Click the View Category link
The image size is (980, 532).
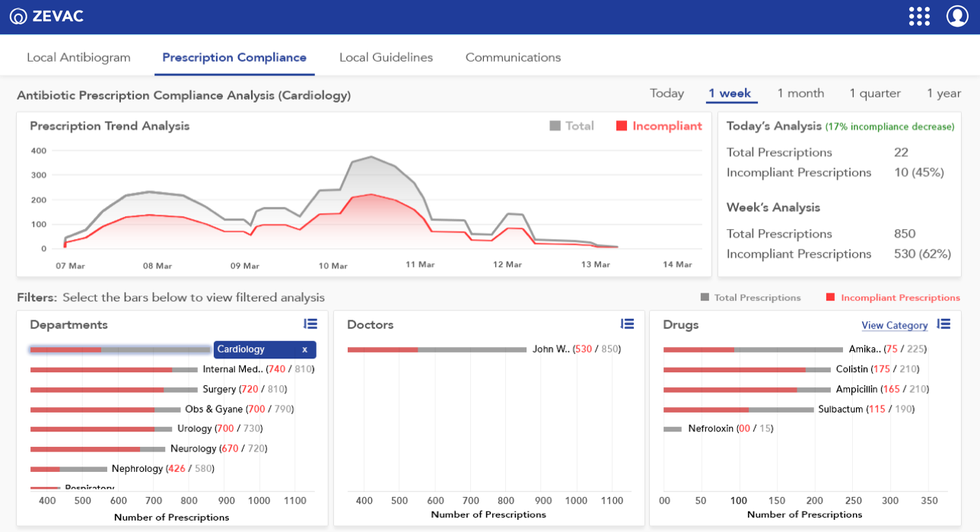894,326
